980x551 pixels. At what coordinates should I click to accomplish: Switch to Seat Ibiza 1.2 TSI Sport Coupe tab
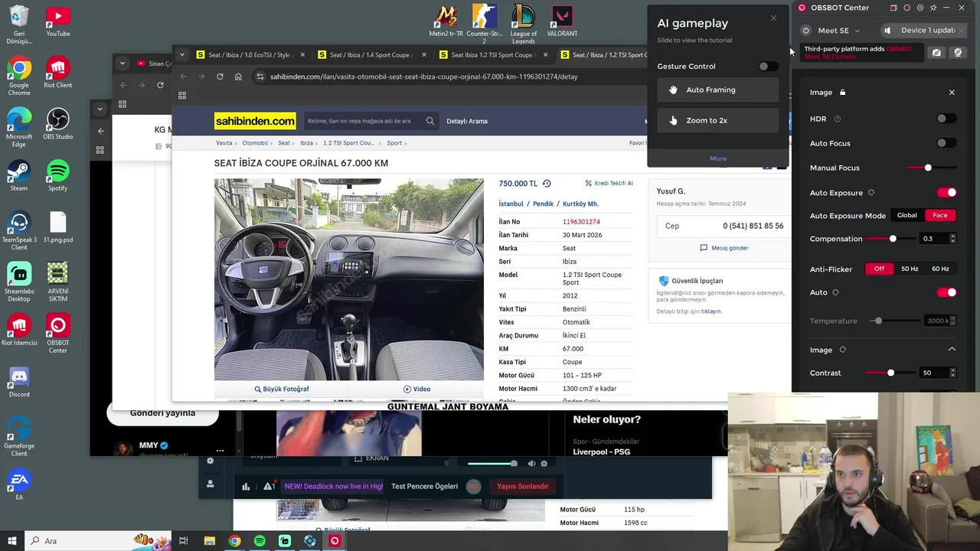point(493,55)
